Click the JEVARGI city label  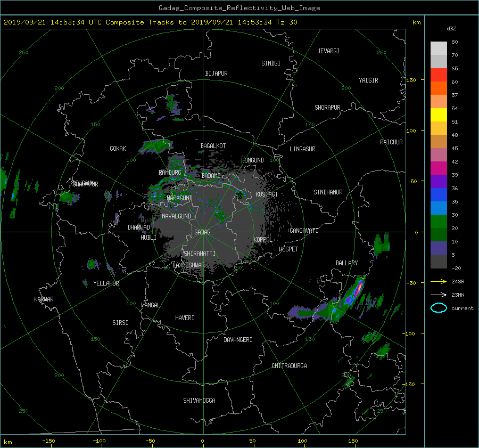click(x=328, y=51)
